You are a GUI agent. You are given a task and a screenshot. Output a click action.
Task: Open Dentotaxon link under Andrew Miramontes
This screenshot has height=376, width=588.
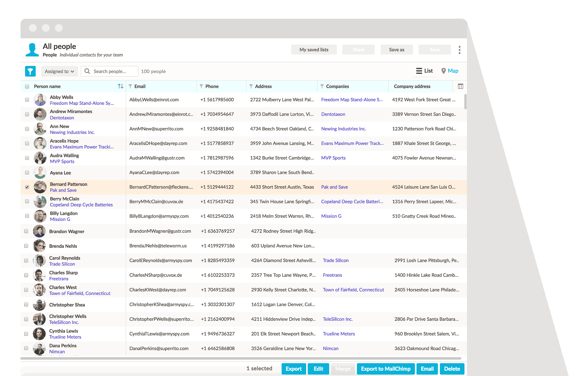(x=62, y=118)
